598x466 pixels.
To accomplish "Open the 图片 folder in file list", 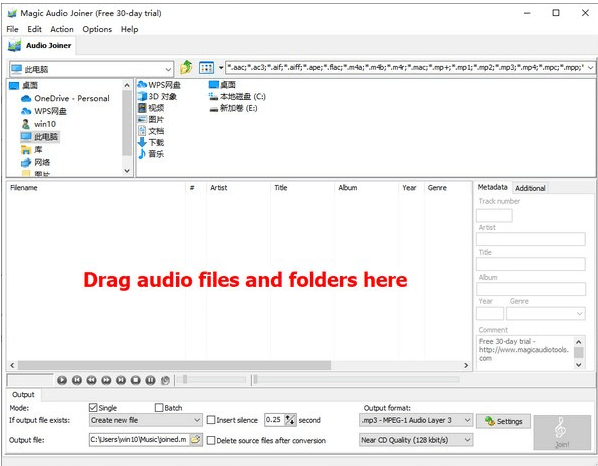I will coord(151,119).
